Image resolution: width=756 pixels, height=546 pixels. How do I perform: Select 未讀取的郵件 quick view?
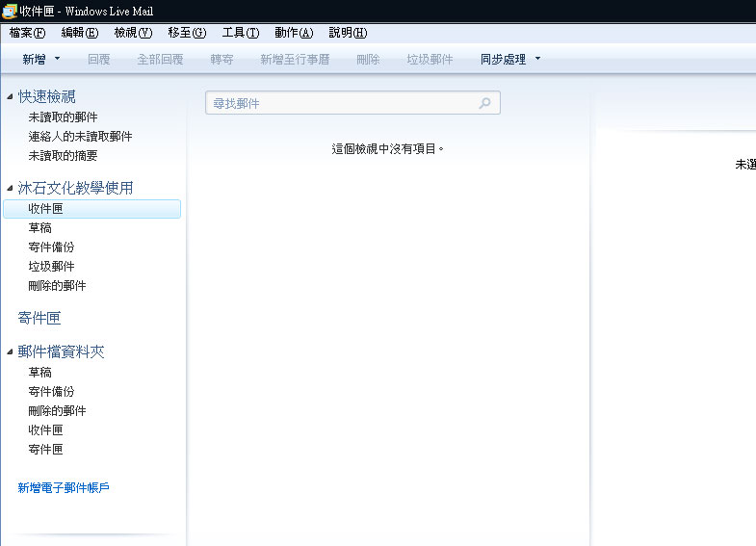tap(63, 117)
